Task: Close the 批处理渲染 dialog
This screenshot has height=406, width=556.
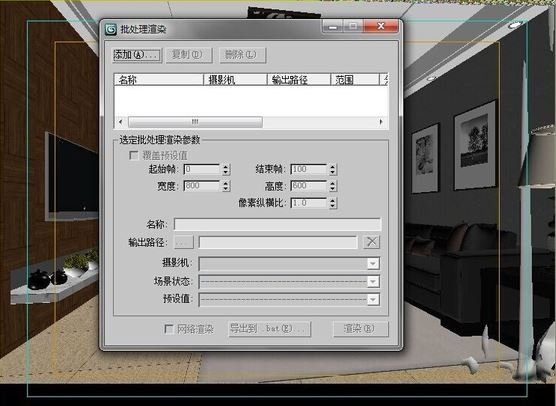Action: click(x=381, y=27)
